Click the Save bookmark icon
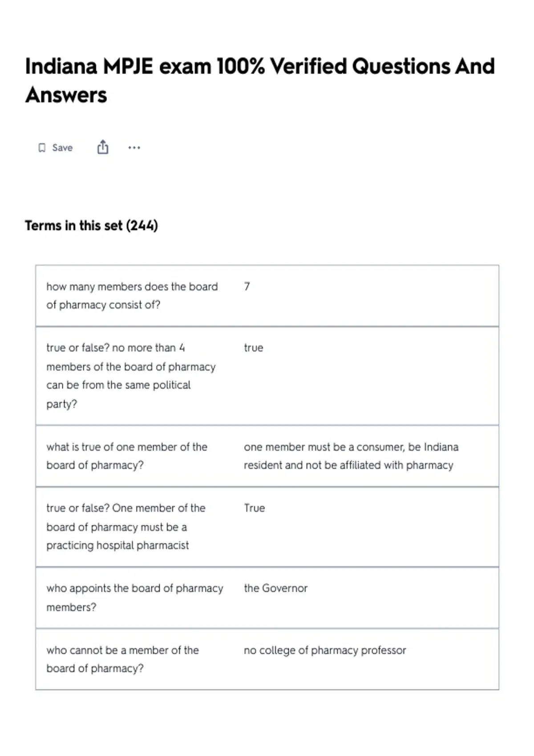Screen dimensions: 534x756 coord(42,148)
